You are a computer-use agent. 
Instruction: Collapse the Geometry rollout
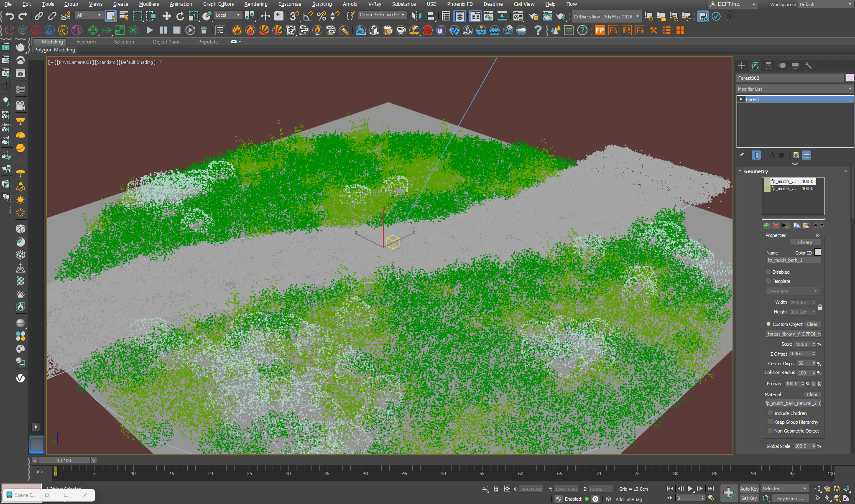tap(755, 171)
